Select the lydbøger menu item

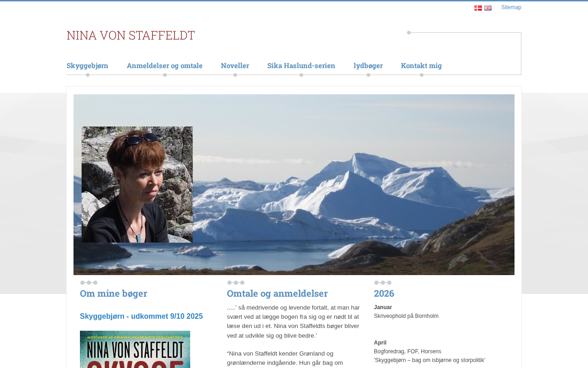pos(368,65)
